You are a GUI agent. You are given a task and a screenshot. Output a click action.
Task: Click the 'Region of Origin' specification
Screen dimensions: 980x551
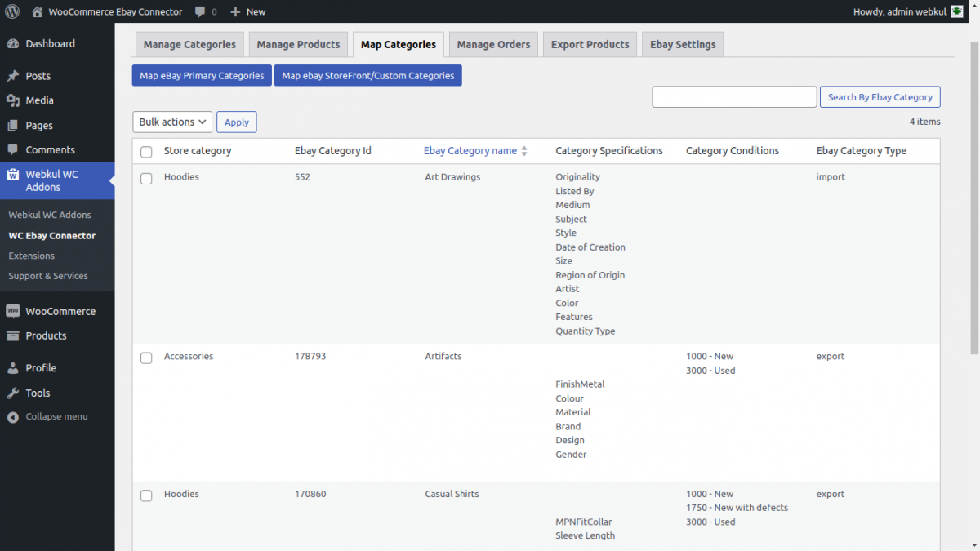tap(590, 275)
